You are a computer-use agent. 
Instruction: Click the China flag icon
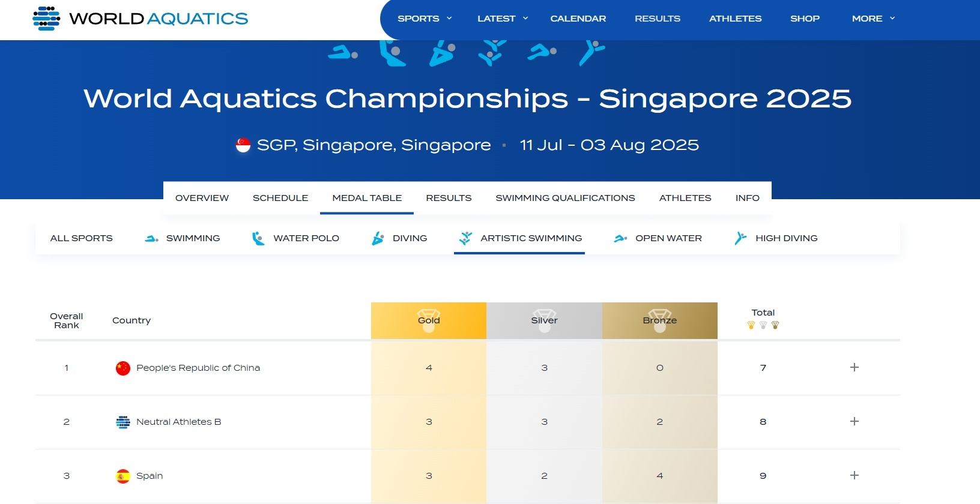pos(123,368)
